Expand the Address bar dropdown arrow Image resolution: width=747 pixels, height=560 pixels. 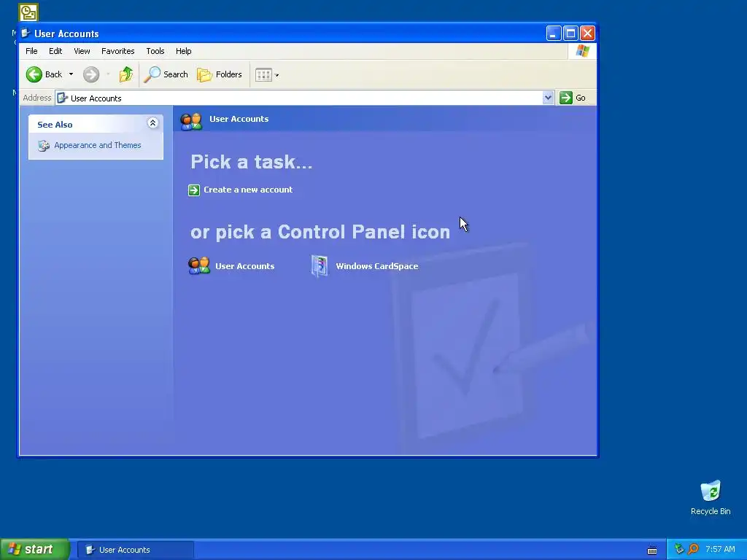point(548,98)
